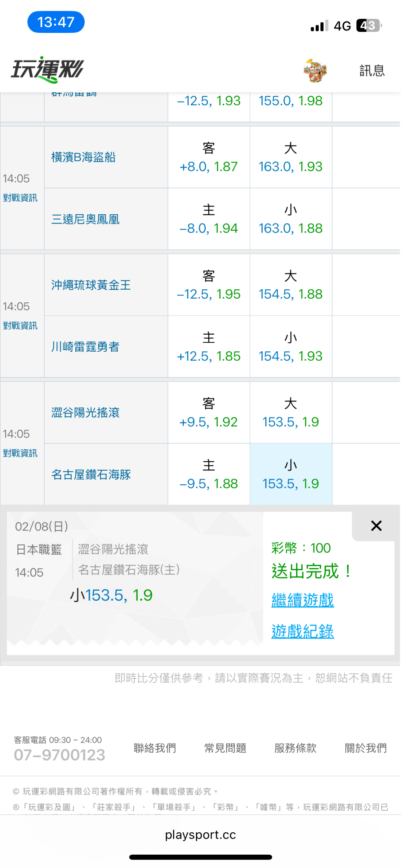
Task: Tap the 玩運彩 logo
Action: 48,69
